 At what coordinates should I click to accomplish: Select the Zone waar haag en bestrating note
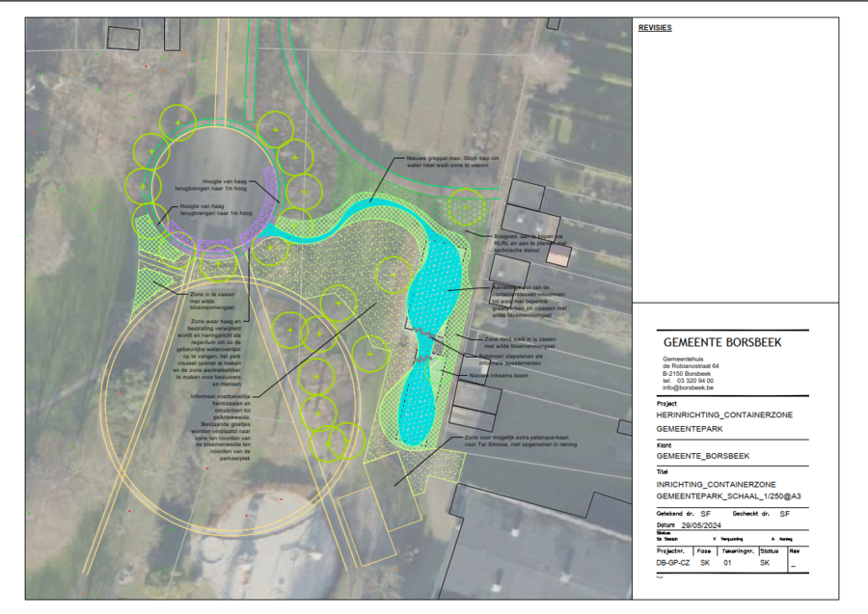pyautogui.click(x=208, y=353)
